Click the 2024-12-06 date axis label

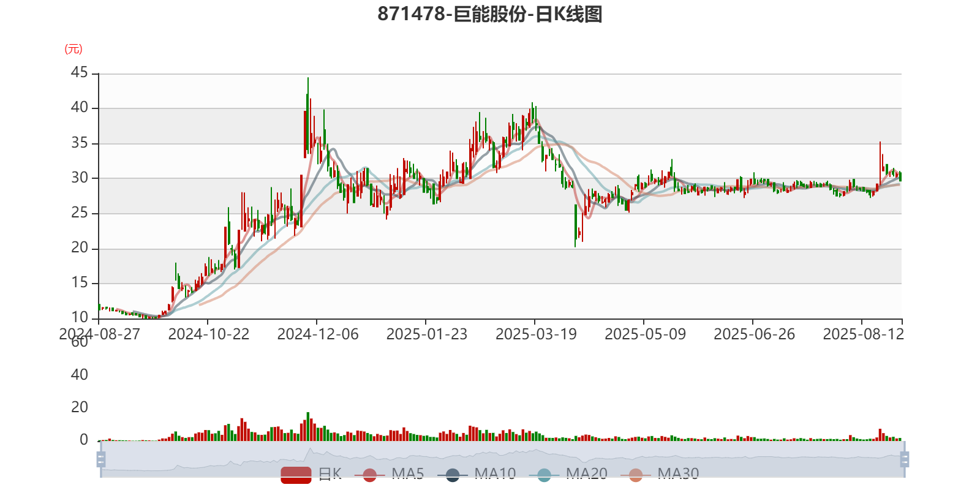pos(318,334)
